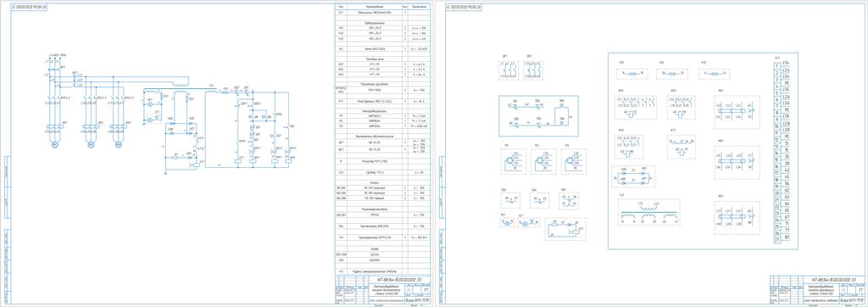Select the KK3 thermal relay block
The height and width of the screenshot is (307, 868).
pos(737,217)
